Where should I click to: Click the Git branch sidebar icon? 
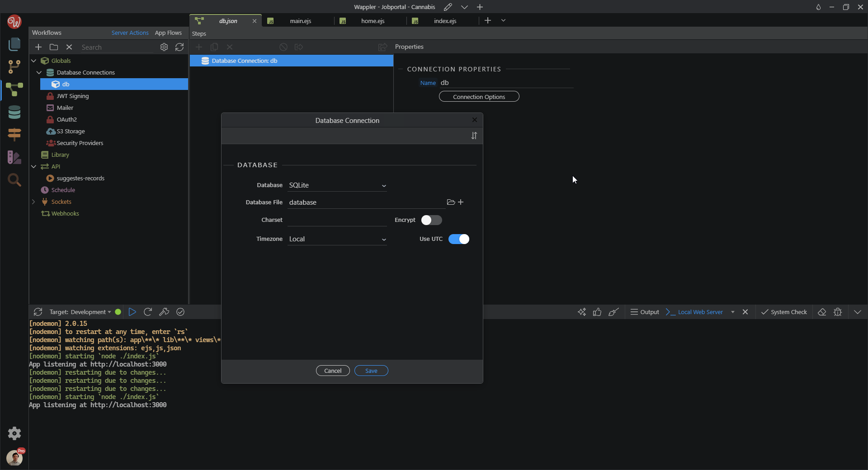pyautogui.click(x=14, y=67)
